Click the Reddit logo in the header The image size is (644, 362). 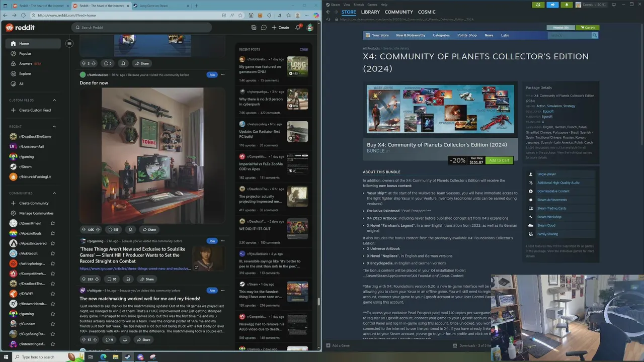(x=20, y=28)
